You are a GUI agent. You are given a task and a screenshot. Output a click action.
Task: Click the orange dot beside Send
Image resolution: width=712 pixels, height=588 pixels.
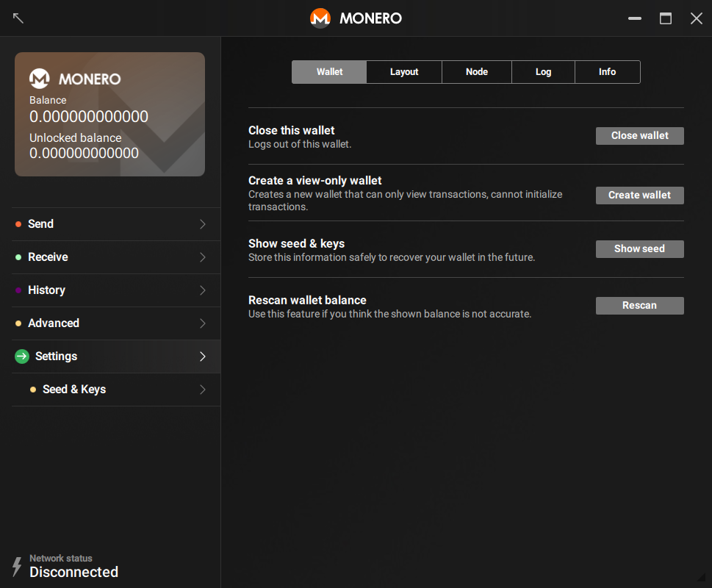(x=18, y=224)
